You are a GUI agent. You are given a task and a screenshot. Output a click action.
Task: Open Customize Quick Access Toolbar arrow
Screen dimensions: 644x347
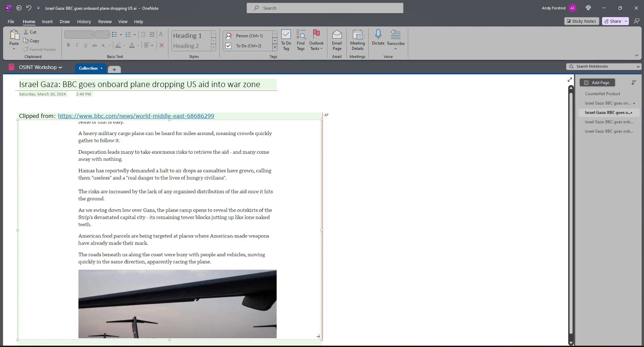point(38,8)
